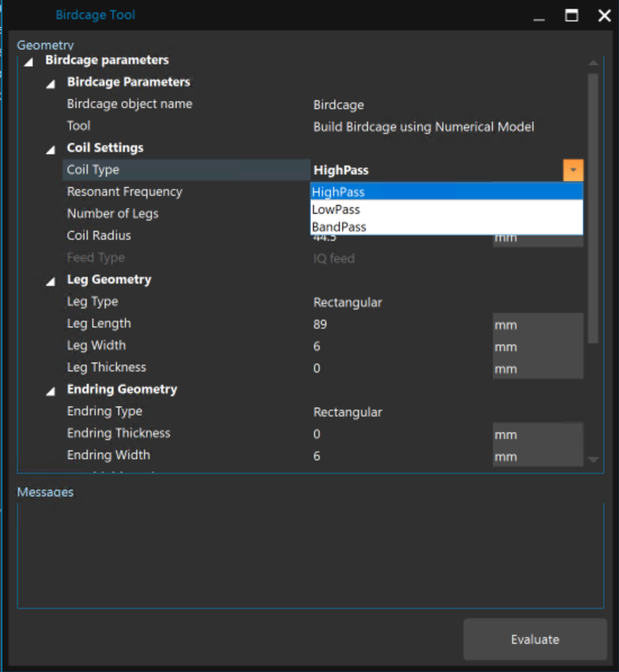The width and height of the screenshot is (619, 672).
Task: Collapse the Birdcage parameters root node
Action: coord(29,61)
